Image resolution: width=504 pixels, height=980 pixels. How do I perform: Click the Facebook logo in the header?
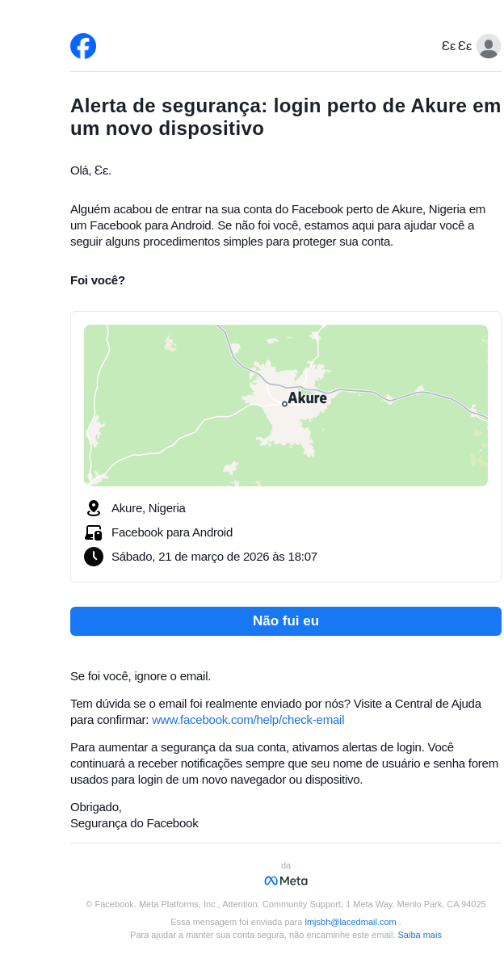[x=83, y=46]
